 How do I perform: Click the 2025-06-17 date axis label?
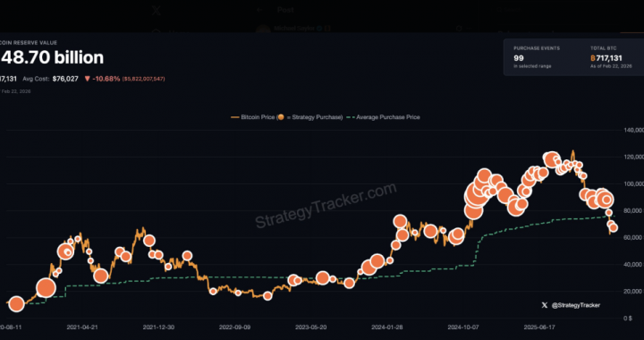pos(540,327)
